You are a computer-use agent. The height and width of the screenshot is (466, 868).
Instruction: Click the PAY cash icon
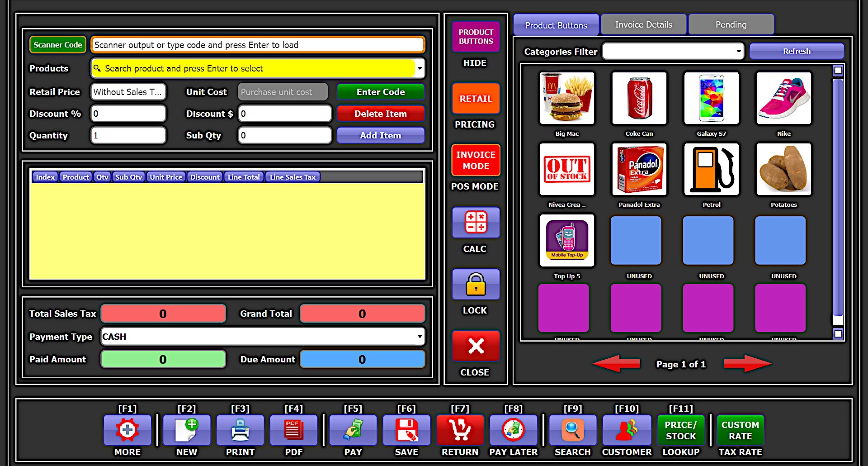[x=353, y=430]
